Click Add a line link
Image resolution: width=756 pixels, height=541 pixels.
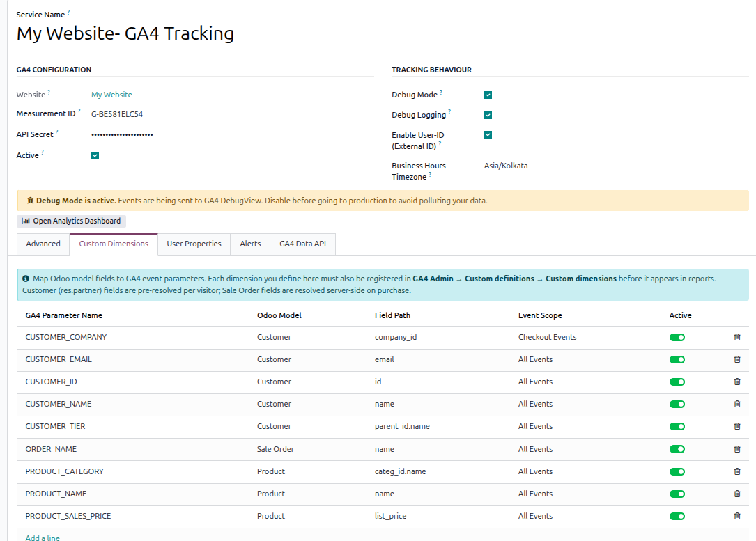pyautogui.click(x=43, y=538)
